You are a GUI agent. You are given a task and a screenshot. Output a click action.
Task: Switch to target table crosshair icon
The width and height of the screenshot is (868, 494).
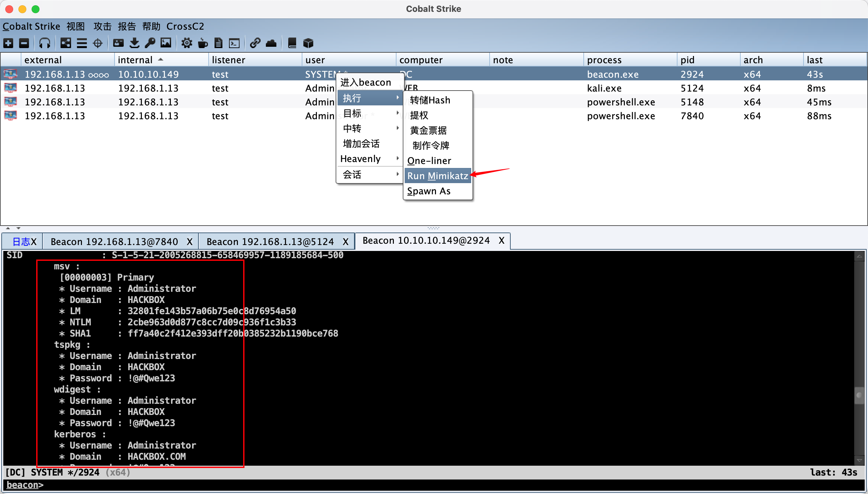pos(98,43)
